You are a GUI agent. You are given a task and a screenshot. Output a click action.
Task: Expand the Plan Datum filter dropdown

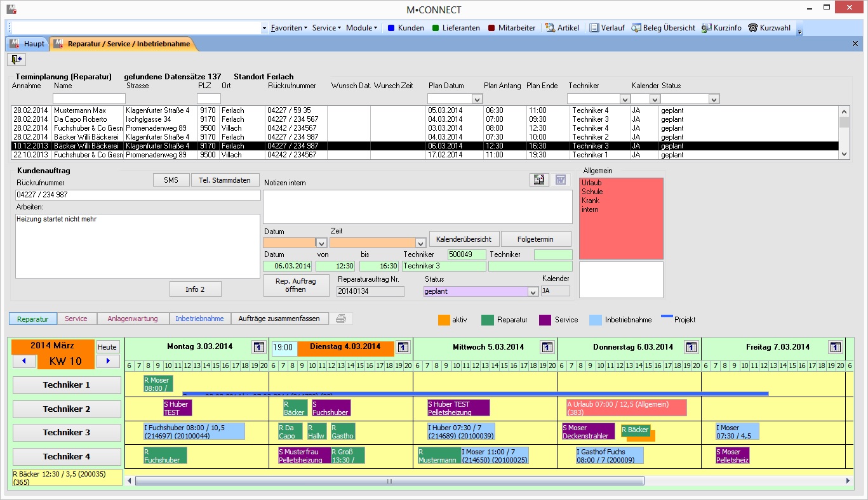pyautogui.click(x=477, y=99)
